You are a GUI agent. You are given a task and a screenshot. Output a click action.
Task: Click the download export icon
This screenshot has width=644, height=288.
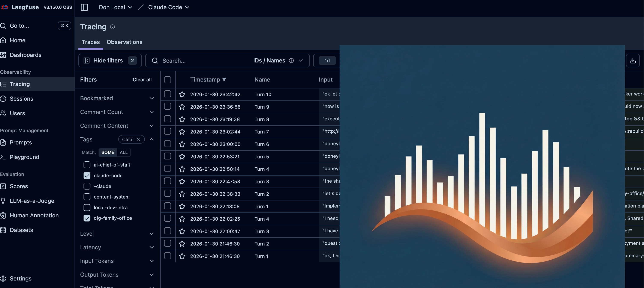pyautogui.click(x=632, y=60)
